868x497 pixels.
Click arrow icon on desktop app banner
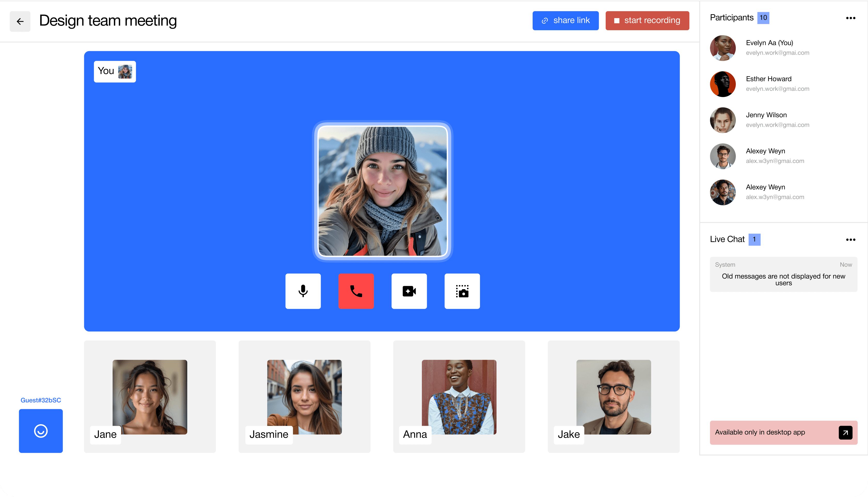(845, 432)
